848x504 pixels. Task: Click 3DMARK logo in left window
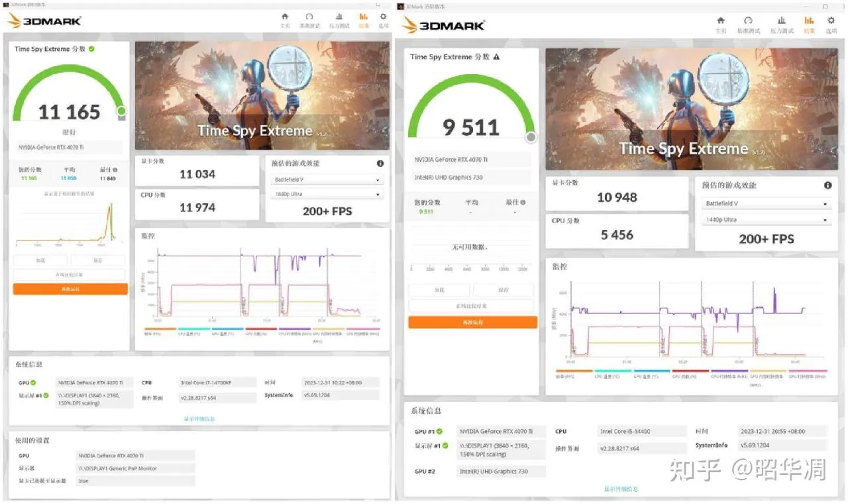coord(45,21)
